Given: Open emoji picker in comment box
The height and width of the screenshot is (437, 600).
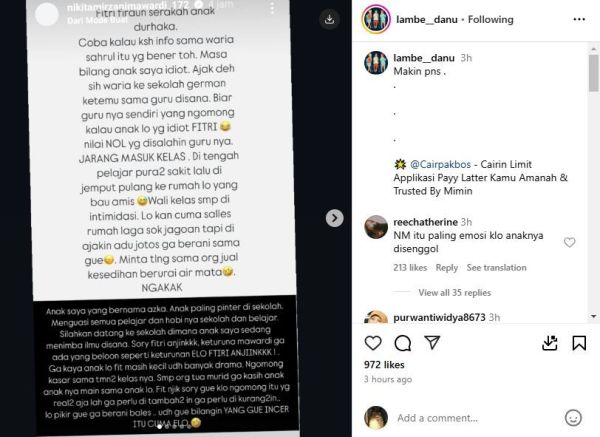Looking at the screenshot, I should [573, 418].
